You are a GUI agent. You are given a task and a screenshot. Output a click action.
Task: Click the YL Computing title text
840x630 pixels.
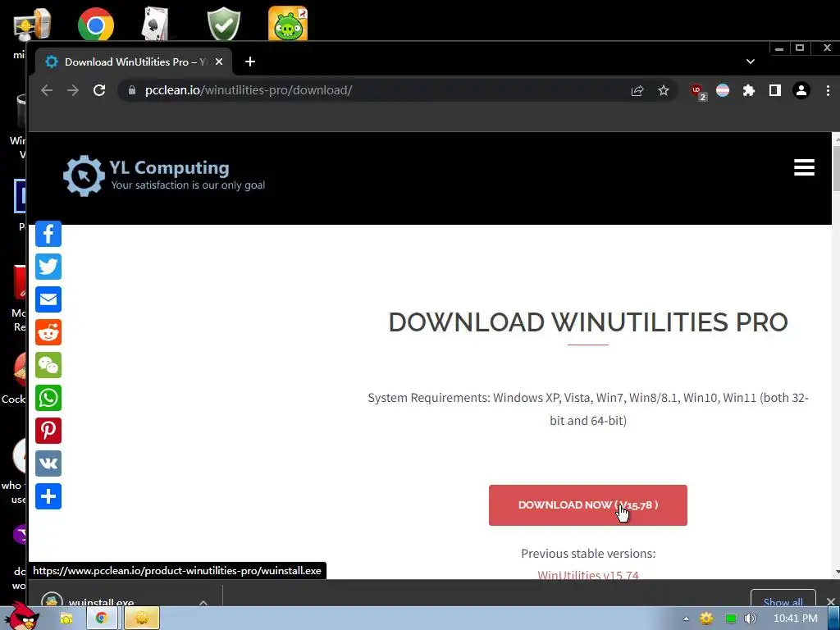[169, 167]
